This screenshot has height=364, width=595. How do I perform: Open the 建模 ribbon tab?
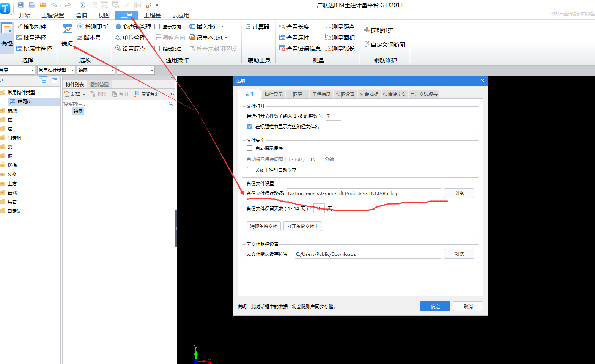click(x=81, y=15)
